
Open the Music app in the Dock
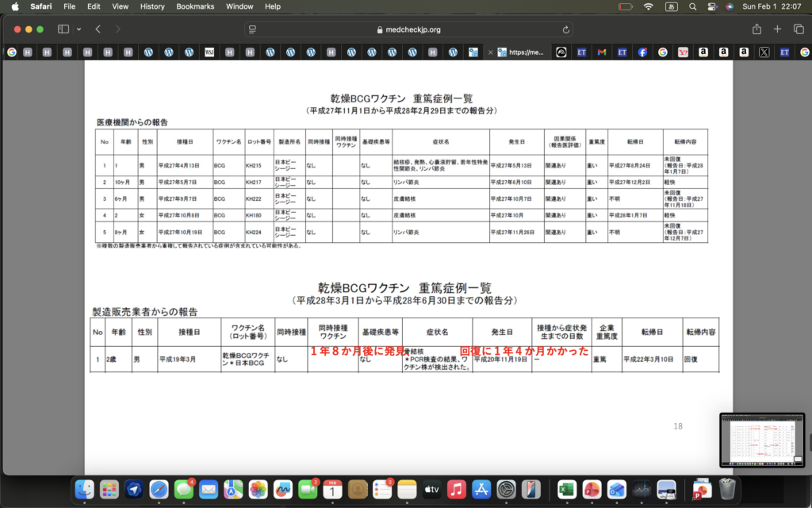click(x=456, y=490)
